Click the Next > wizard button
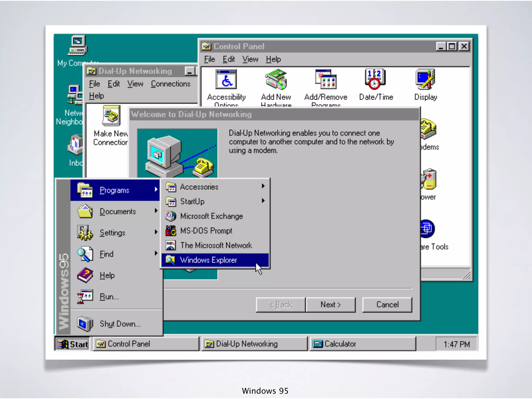Image resolution: width=532 pixels, height=399 pixels. point(330,304)
